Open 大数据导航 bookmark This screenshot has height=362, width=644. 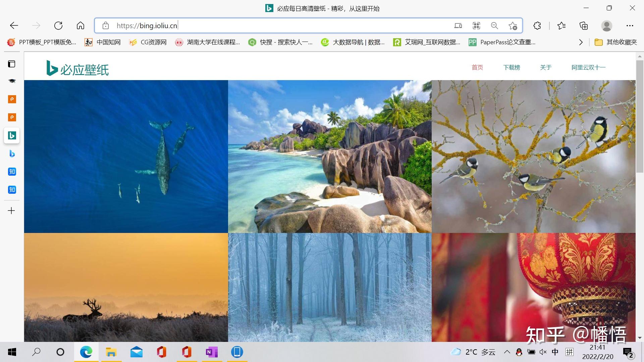353,42
